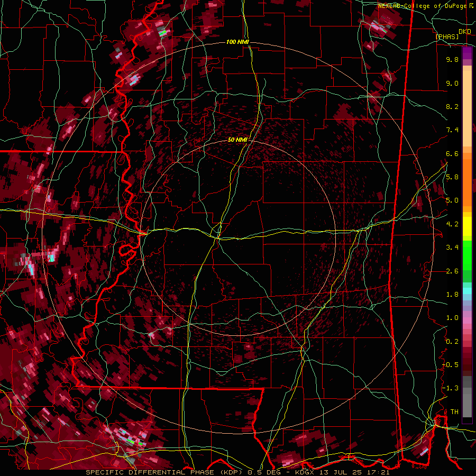Select the 7.4 value on the scale
The image size is (476, 476).
click(452, 130)
